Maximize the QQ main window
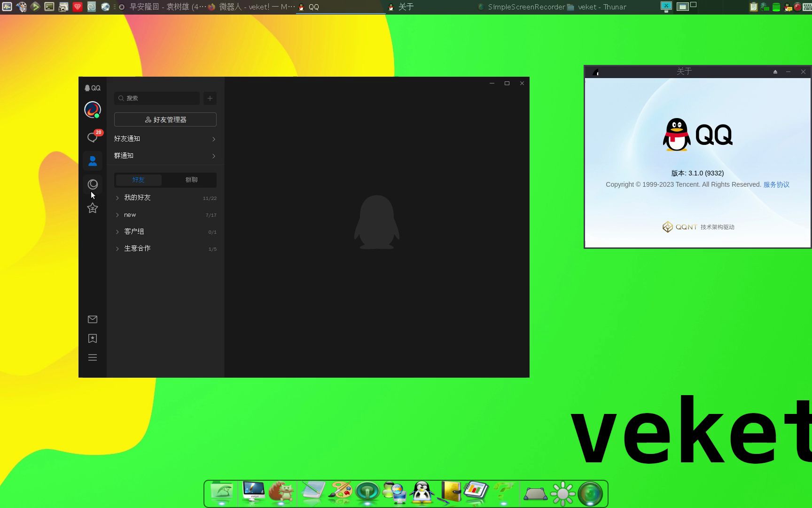 [x=507, y=83]
